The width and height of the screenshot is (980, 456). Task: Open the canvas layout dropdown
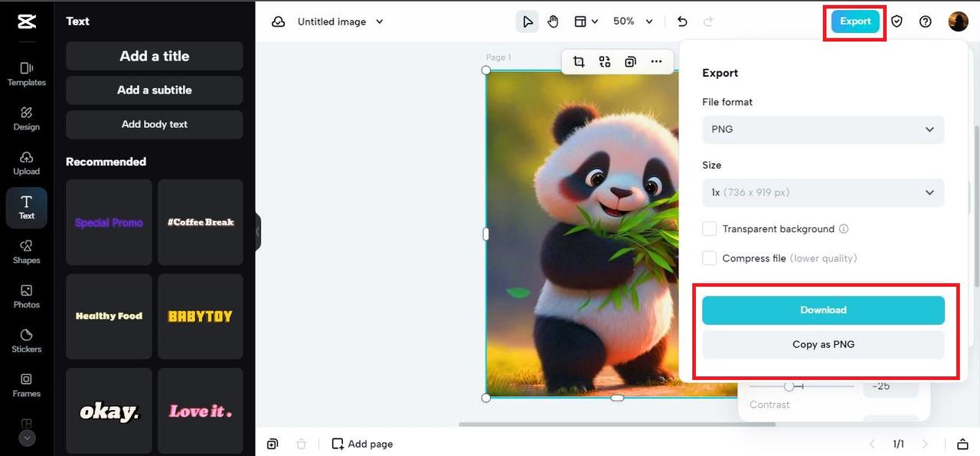[586, 21]
